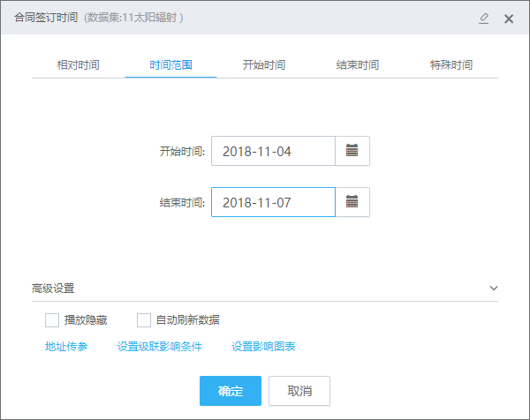Click the pencil edit icon in title bar
The height and width of the screenshot is (420, 530).
tap(483, 18)
